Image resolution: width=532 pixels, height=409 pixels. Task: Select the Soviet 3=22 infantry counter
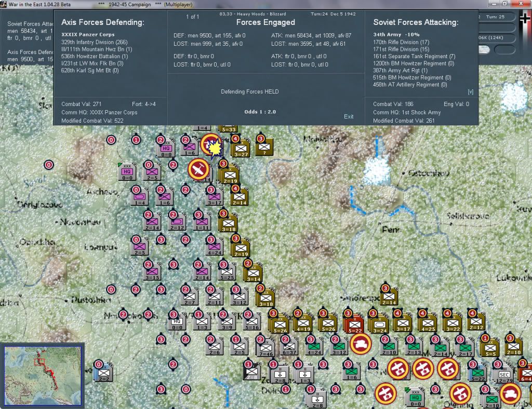[x=453, y=322]
